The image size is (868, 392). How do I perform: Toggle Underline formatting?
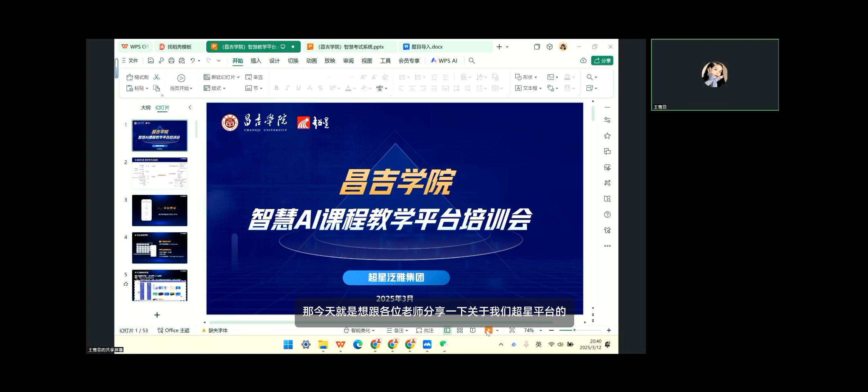(299, 88)
